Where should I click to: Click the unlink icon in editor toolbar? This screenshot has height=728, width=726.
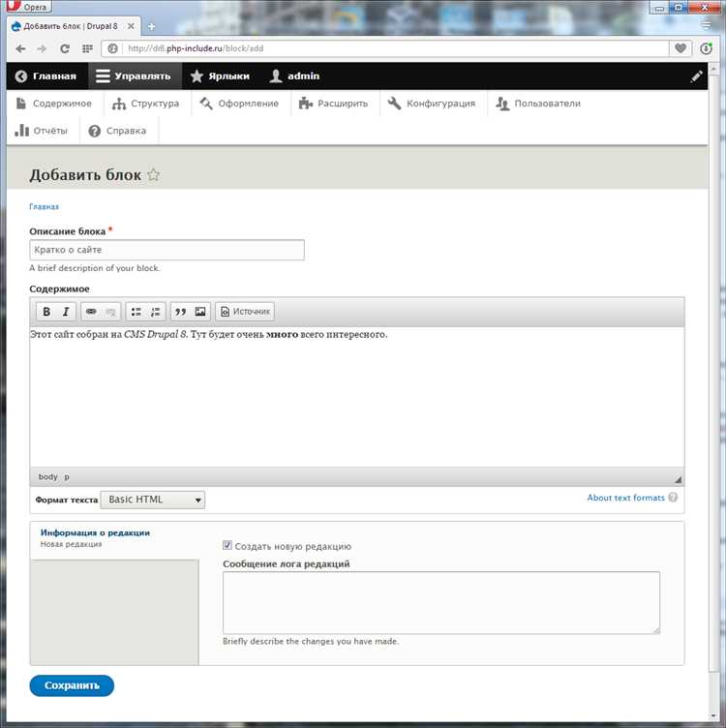tap(110, 312)
